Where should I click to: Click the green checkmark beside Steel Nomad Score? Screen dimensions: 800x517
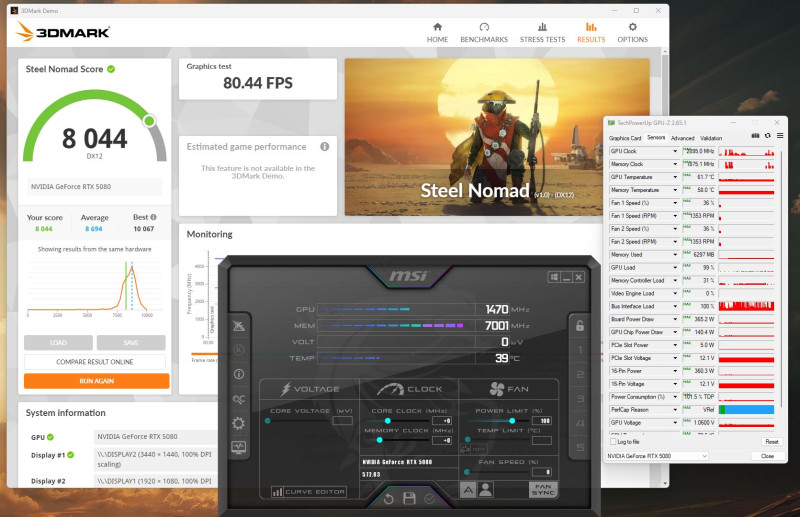111,69
